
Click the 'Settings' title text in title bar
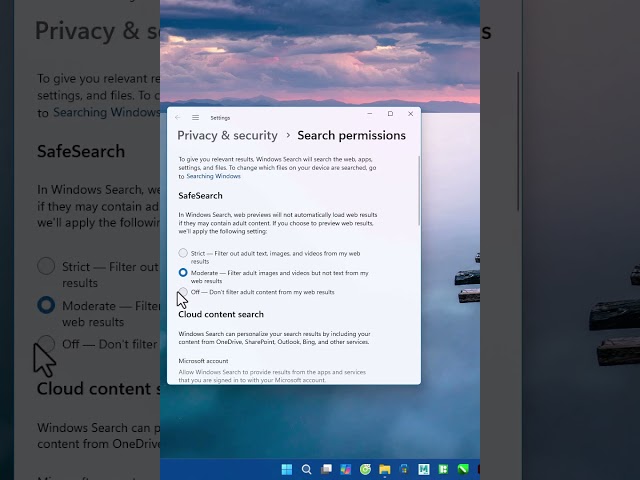click(220, 118)
